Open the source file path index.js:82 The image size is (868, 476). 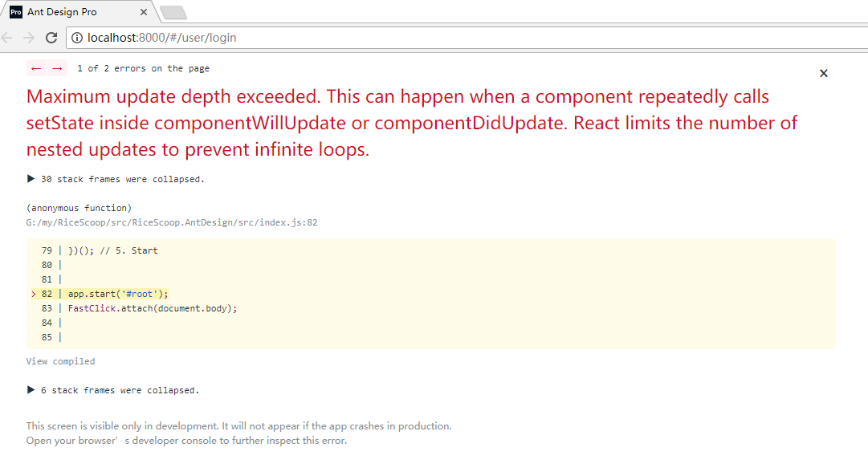point(172,222)
